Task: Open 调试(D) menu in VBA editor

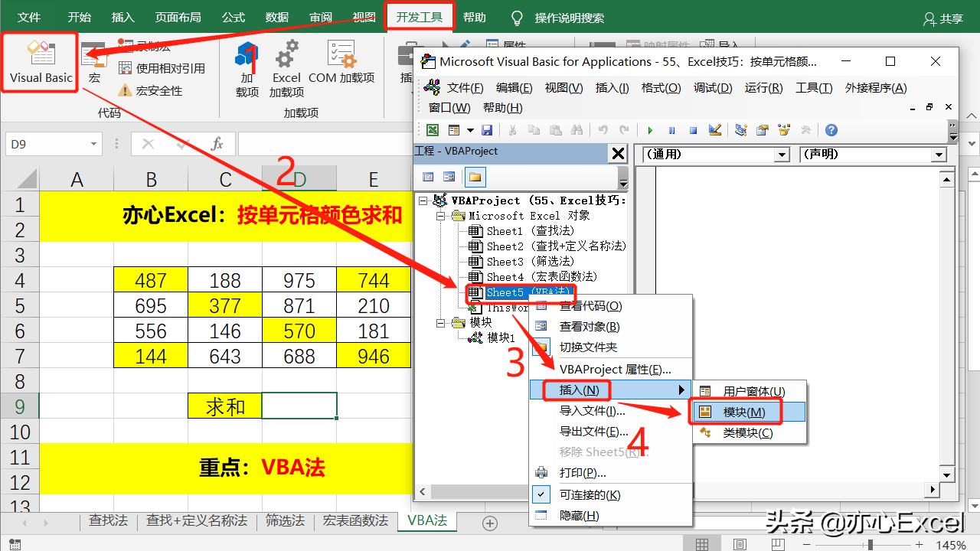Action: (x=713, y=88)
